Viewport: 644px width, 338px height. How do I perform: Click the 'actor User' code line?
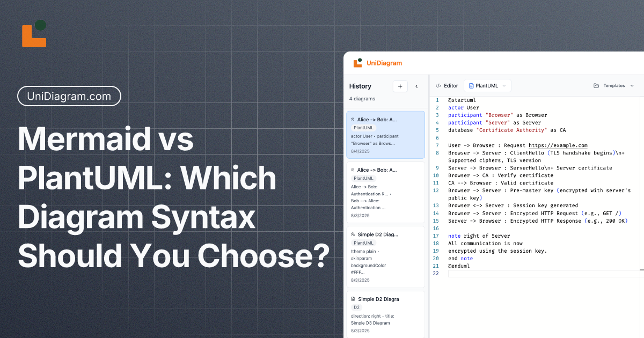tap(464, 108)
